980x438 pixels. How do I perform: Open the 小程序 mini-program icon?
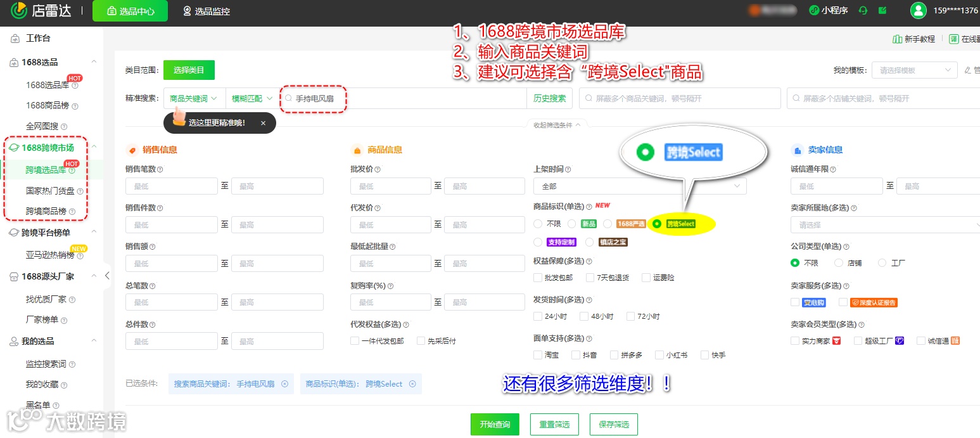(814, 11)
